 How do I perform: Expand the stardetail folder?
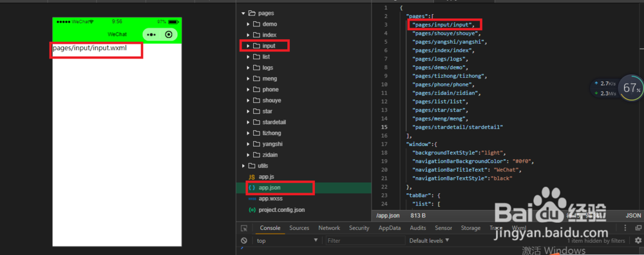click(x=248, y=122)
